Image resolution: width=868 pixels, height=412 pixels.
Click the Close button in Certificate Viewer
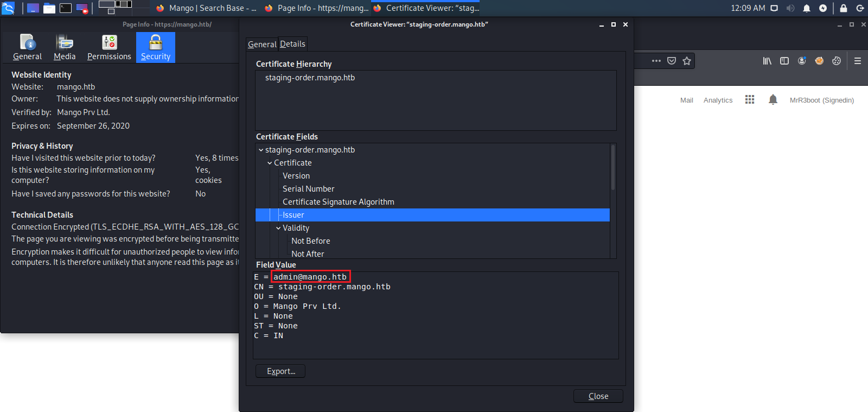598,396
